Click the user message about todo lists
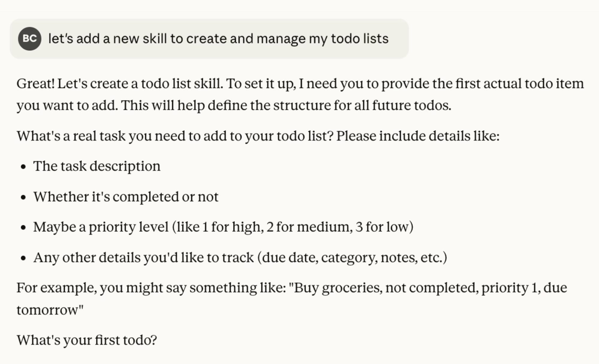The height and width of the screenshot is (364, 599). pos(218,39)
